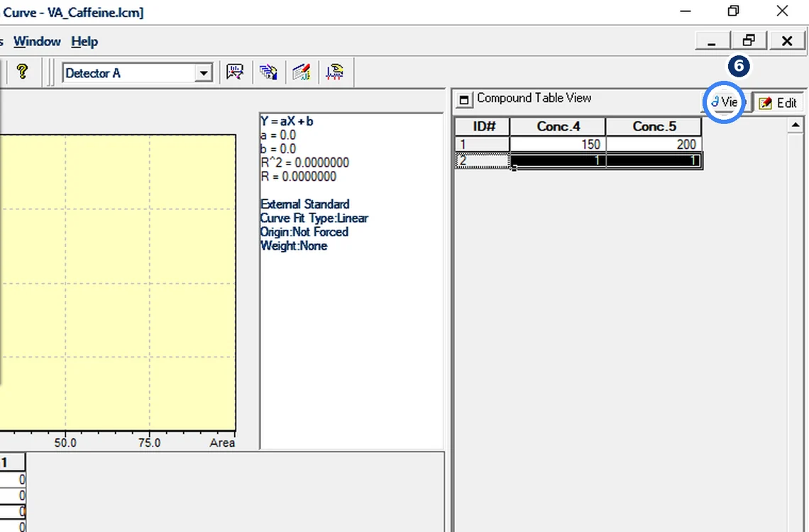
Task: Click the 50.0 axis label
Action: point(65,443)
